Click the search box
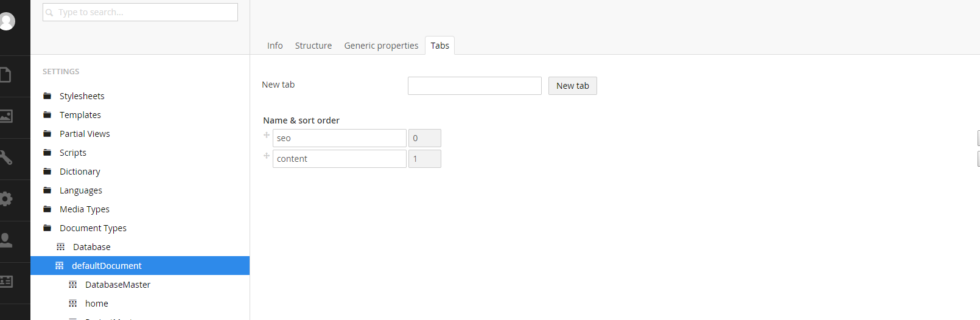 click(x=140, y=12)
